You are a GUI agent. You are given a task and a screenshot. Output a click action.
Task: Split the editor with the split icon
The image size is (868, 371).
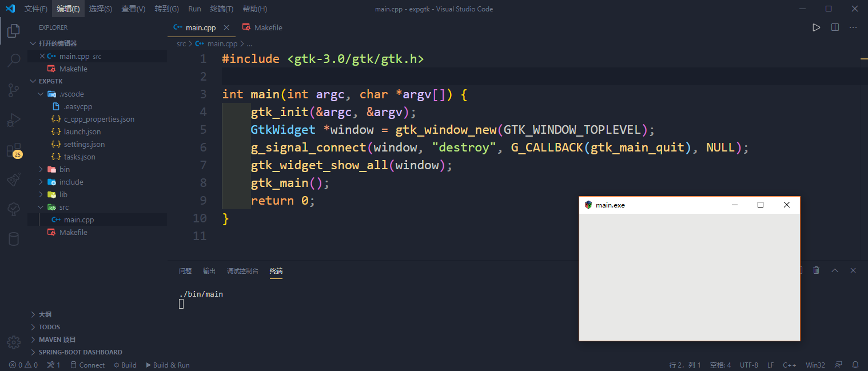point(835,27)
